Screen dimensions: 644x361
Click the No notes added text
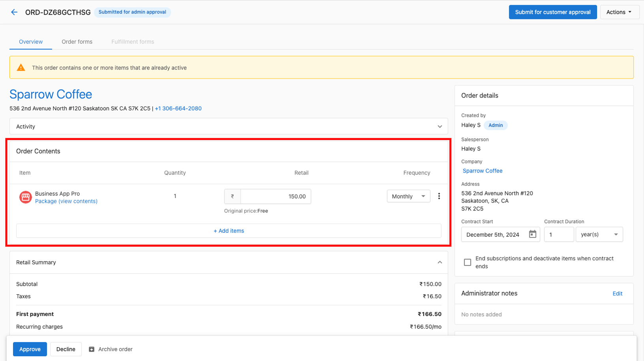coord(482,314)
